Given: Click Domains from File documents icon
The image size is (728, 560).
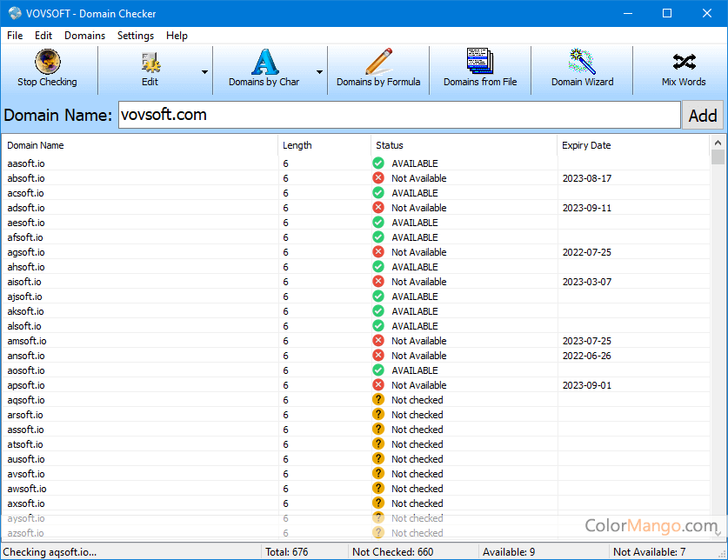Looking at the screenshot, I should coord(480,61).
